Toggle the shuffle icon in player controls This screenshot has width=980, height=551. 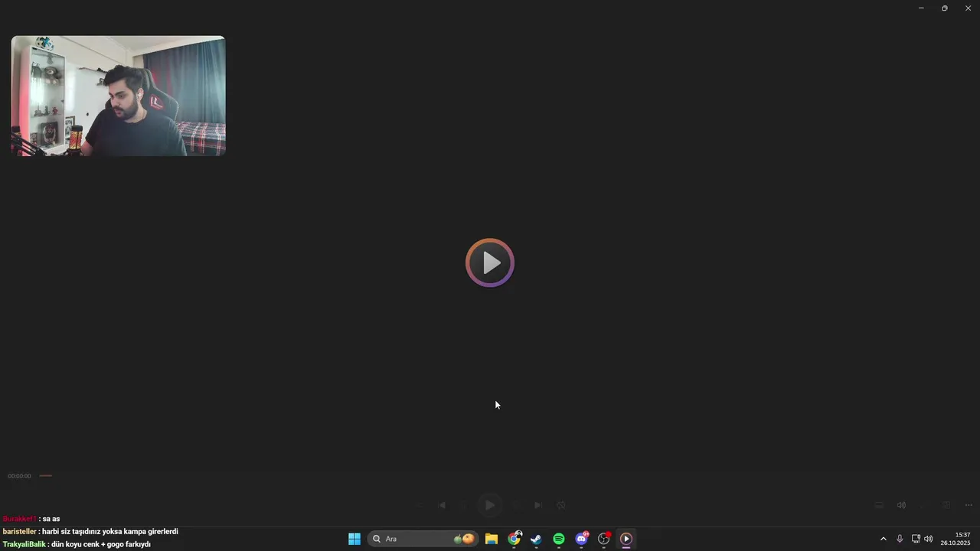tap(419, 505)
